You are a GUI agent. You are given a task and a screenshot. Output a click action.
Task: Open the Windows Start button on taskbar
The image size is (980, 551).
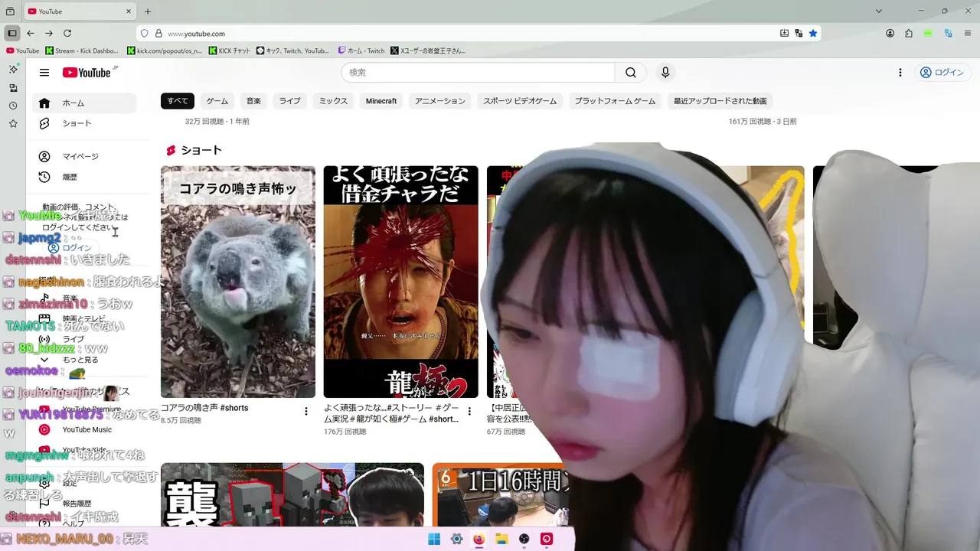434,539
